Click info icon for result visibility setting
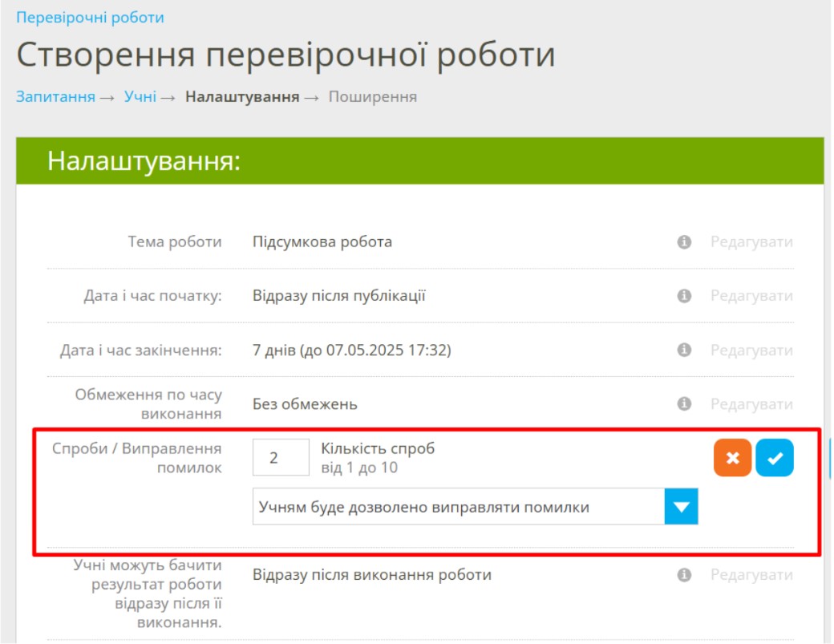834x644 pixels. [x=684, y=575]
